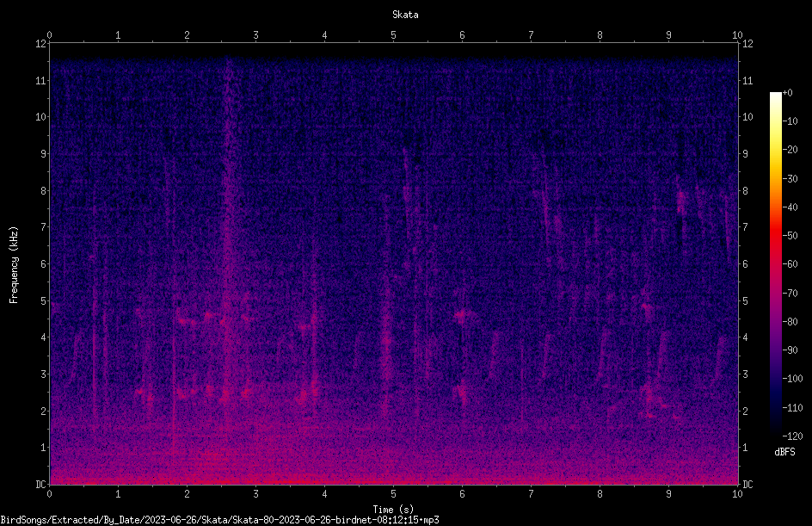The height and width of the screenshot is (526, 812).
Task: Click the "12" tick on the right frequency axis
Action: pos(747,44)
